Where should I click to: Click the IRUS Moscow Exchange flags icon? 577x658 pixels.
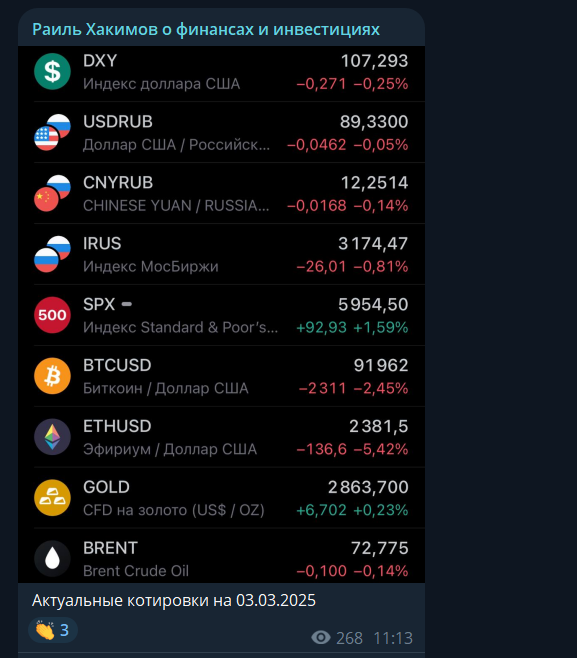pyautogui.click(x=52, y=254)
